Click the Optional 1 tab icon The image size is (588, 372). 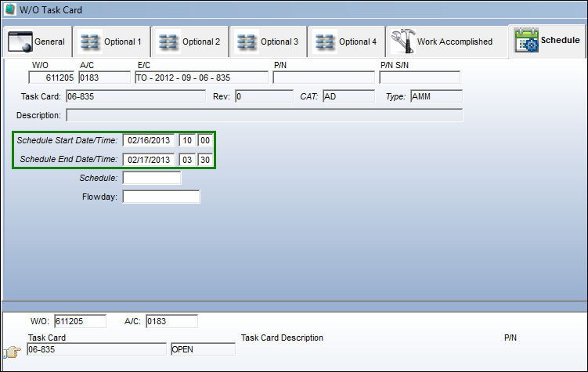(x=89, y=42)
